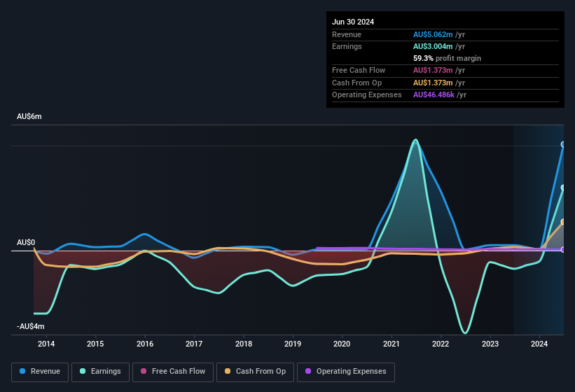This screenshot has width=575, height=392.
Task: Click the 2021 label on the time axis
Action: tap(392, 344)
